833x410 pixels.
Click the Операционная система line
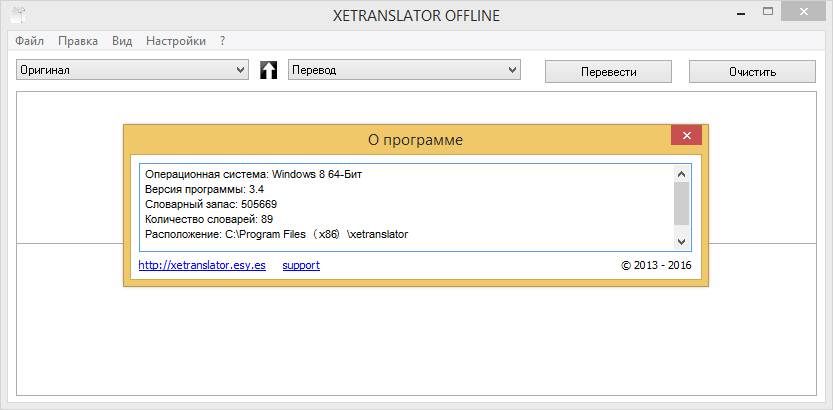pos(253,174)
